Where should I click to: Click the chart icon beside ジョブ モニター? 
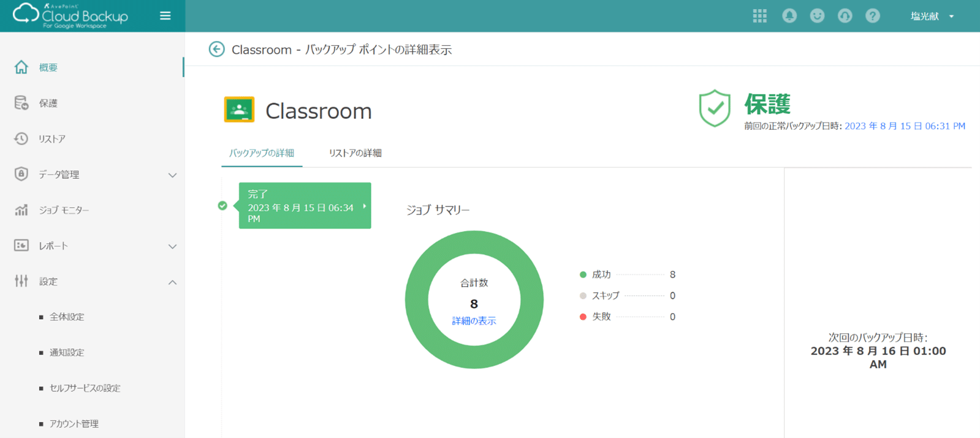click(21, 210)
